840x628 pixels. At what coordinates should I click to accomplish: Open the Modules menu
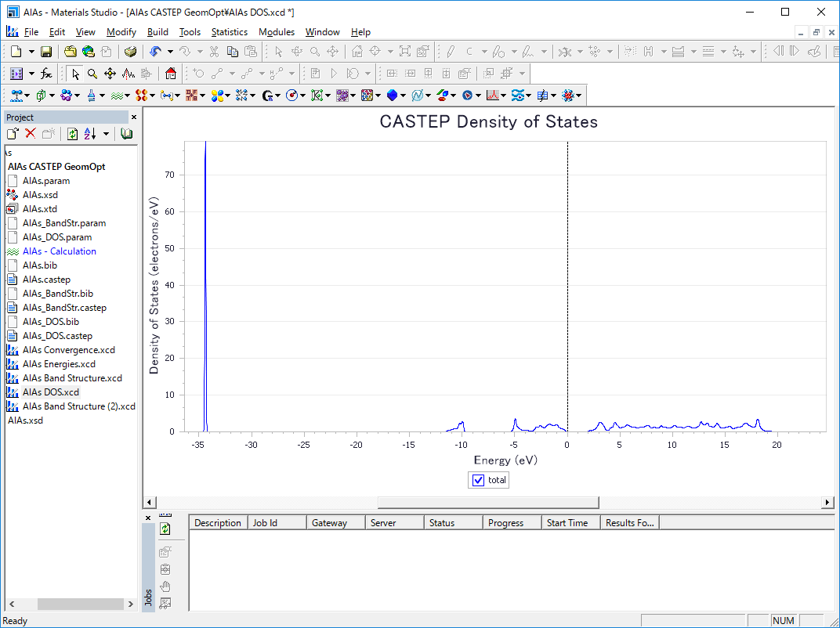coord(277,32)
